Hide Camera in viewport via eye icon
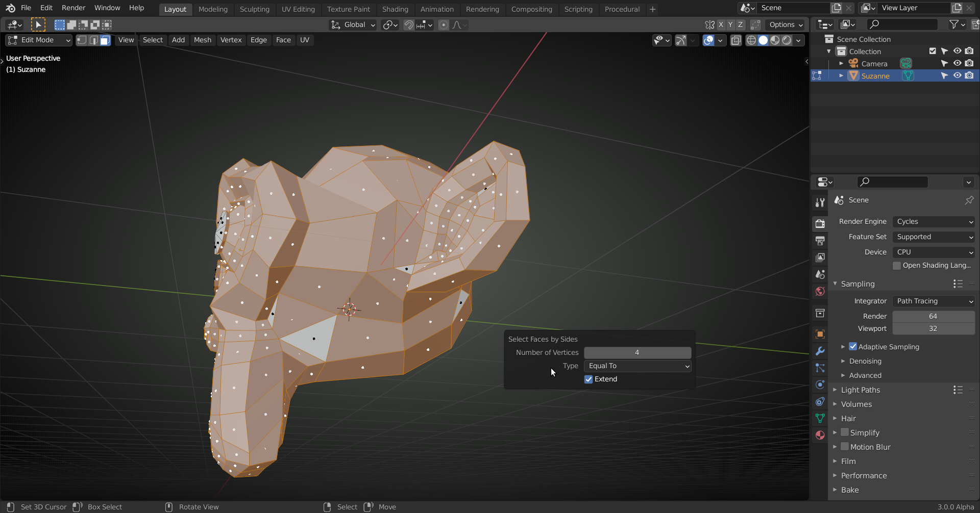980x513 pixels. pos(958,63)
